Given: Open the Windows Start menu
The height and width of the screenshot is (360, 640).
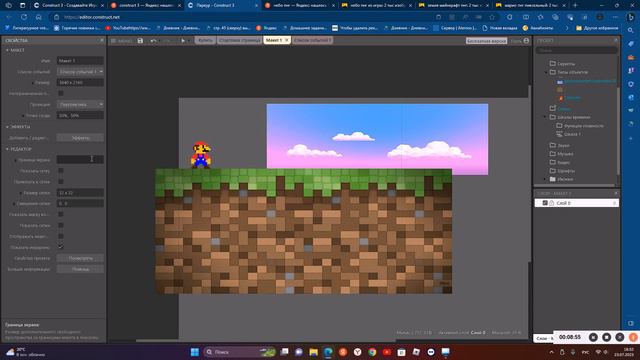Looking at the screenshot, I should [x=195, y=352].
